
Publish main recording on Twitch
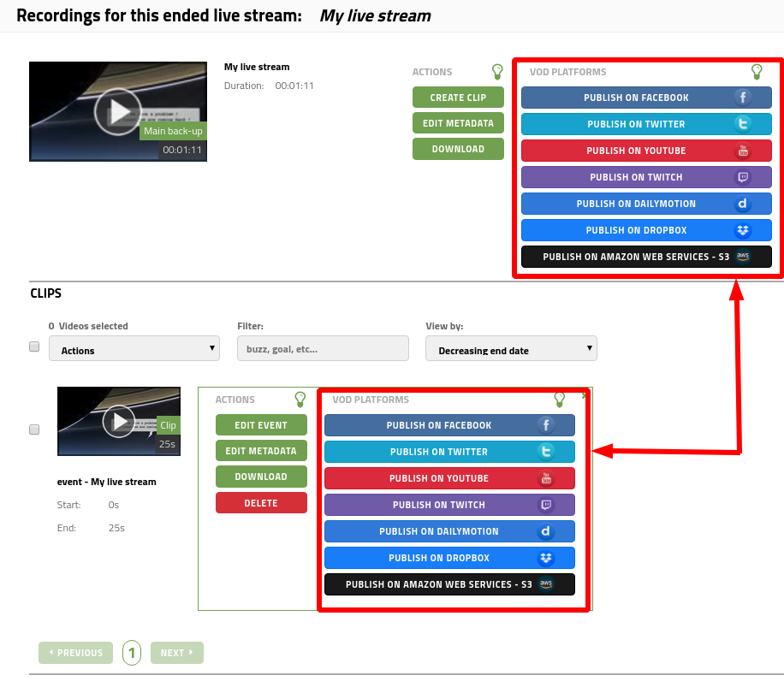coord(646,177)
